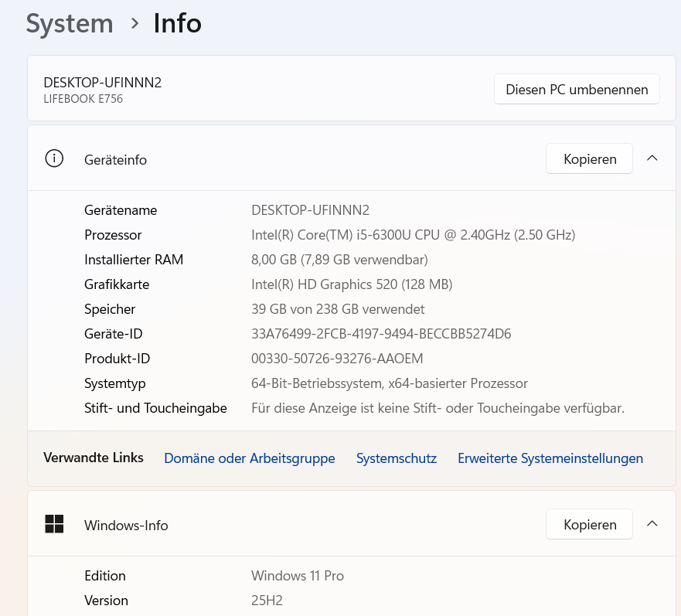Click the Geräteinfo info circle icon

54,158
